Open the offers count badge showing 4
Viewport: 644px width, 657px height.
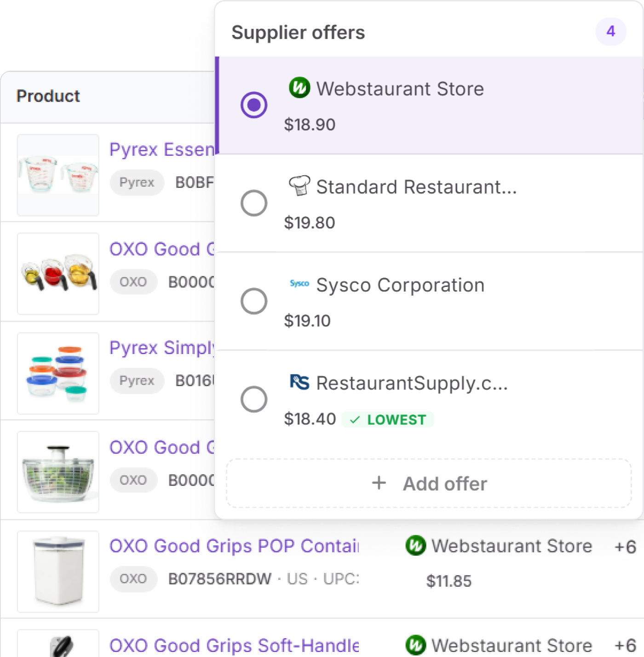click(610, 32)
